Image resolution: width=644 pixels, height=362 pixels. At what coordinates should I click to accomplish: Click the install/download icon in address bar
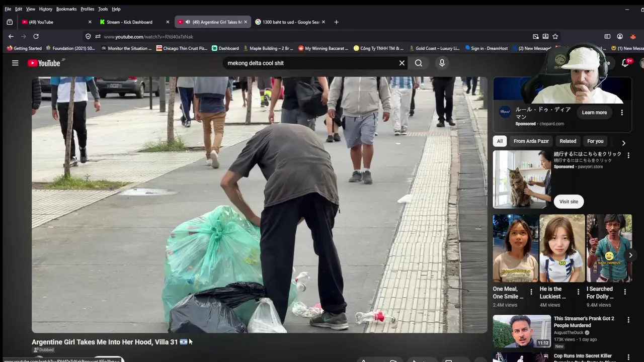click(545, 36)
